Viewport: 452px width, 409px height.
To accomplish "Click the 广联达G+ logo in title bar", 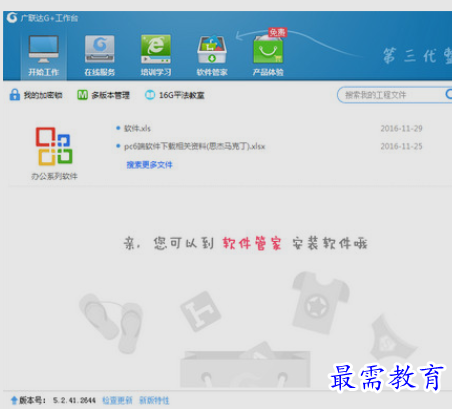I will [12, 18].
